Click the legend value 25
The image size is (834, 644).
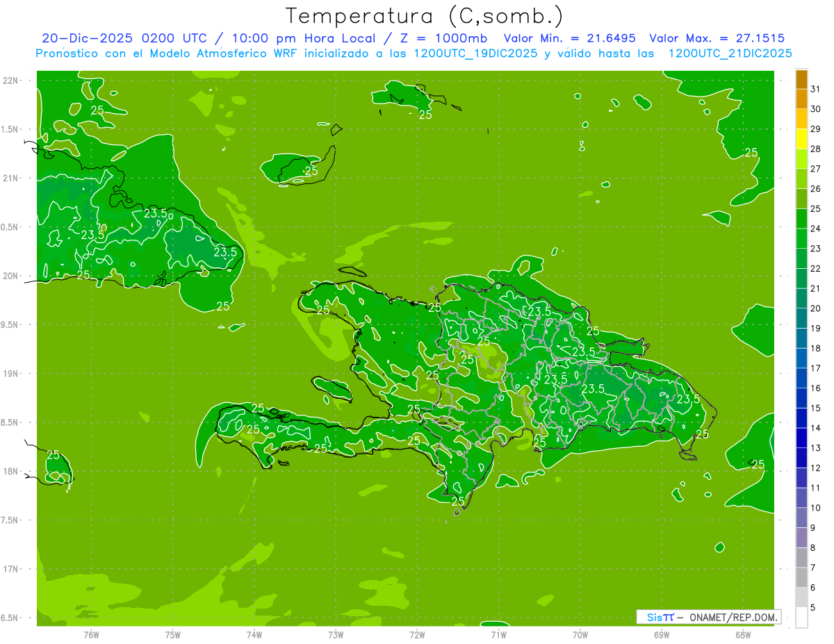(x=815, y=208)
